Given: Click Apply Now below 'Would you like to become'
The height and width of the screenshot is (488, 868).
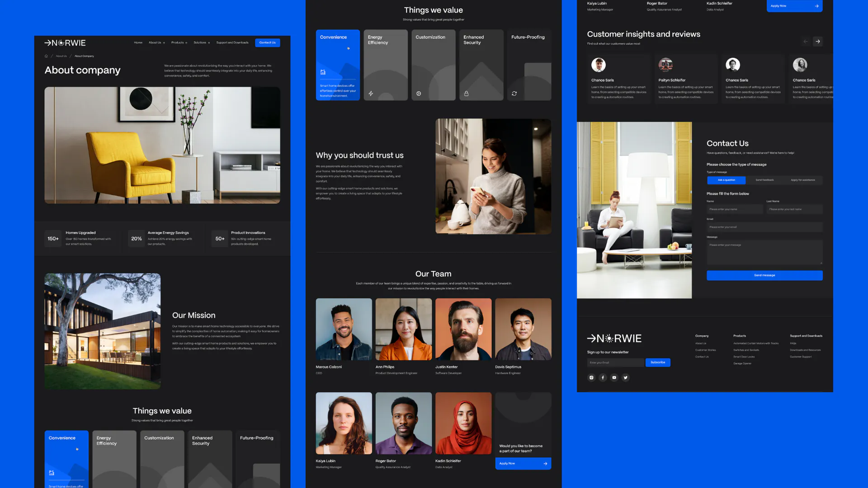Looking at the screenshot, I should point(523,464).
